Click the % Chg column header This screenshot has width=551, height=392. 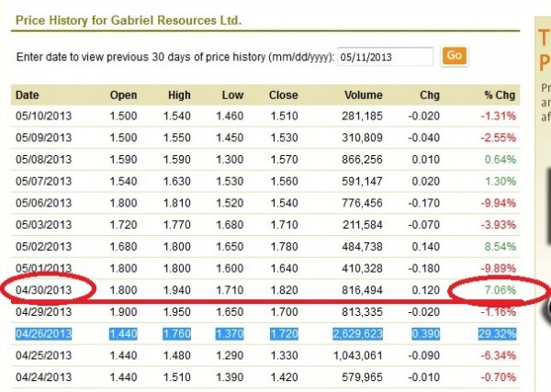(500, 95)
